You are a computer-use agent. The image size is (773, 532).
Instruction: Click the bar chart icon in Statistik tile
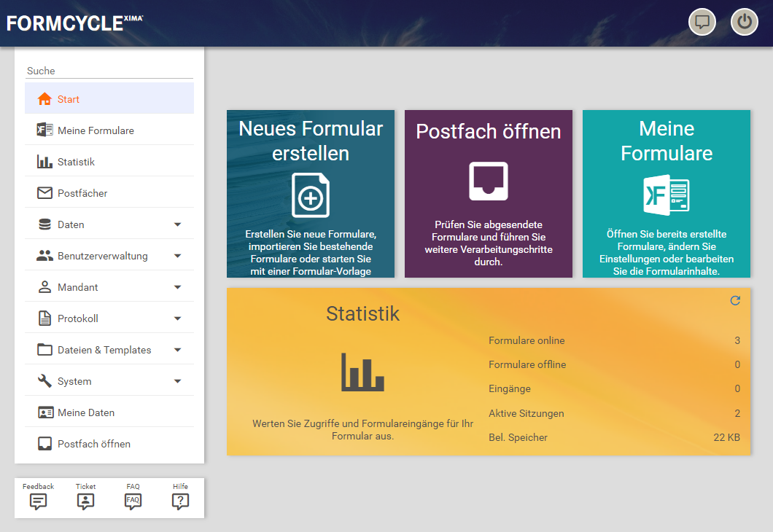click(362, 371)
